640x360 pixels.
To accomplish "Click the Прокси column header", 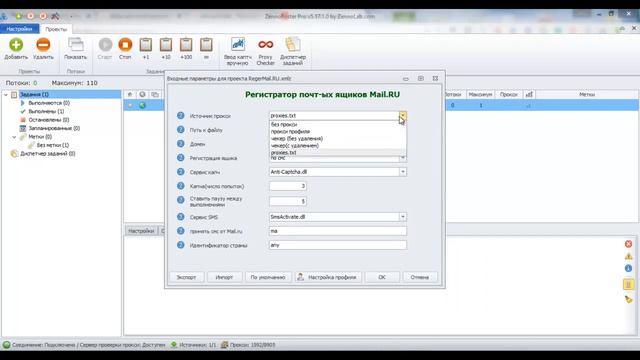I will (x=509, y=94).
